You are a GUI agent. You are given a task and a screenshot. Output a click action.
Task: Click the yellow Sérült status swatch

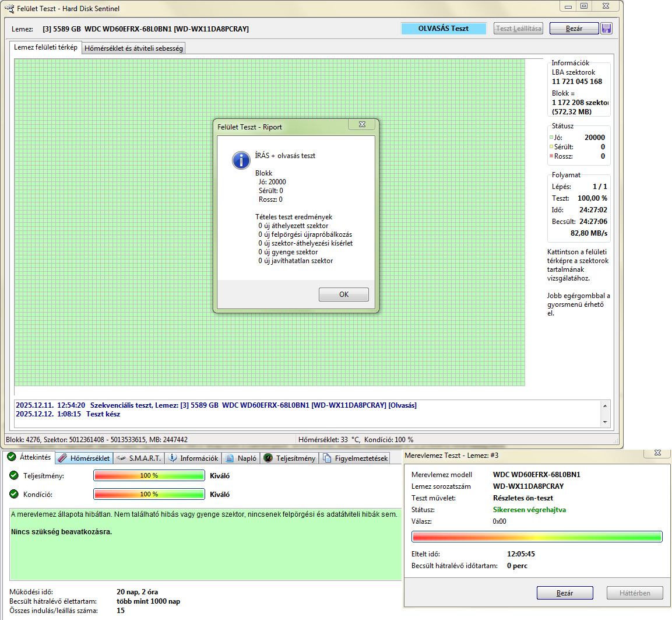tap(551, 146)
